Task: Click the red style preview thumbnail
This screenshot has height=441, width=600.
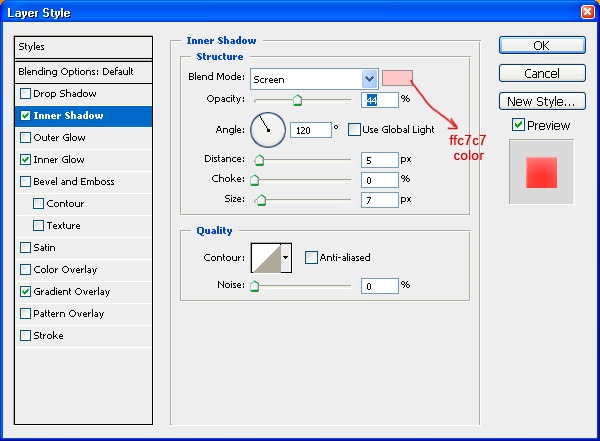Action: click(541, 172)
